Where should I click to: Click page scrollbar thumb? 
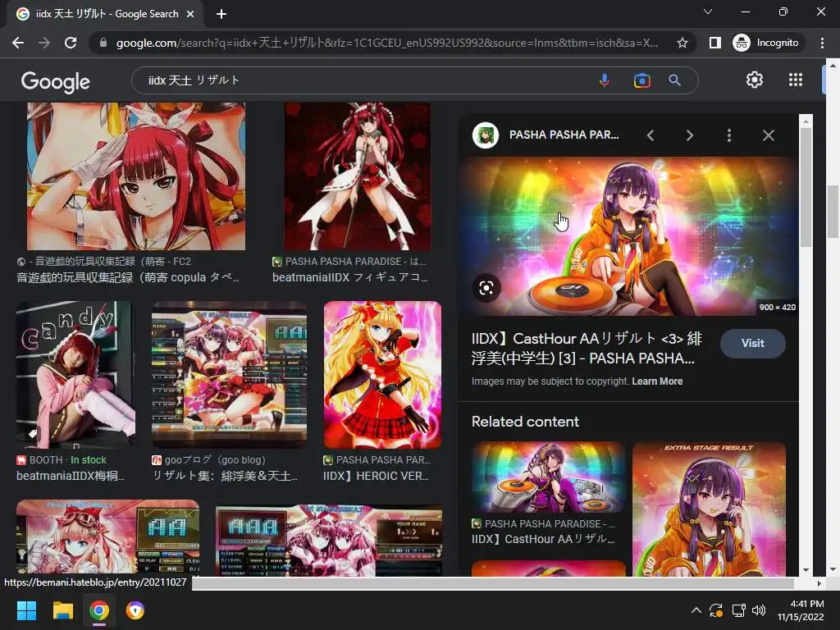pyautogui.click(x=833, y=211)
